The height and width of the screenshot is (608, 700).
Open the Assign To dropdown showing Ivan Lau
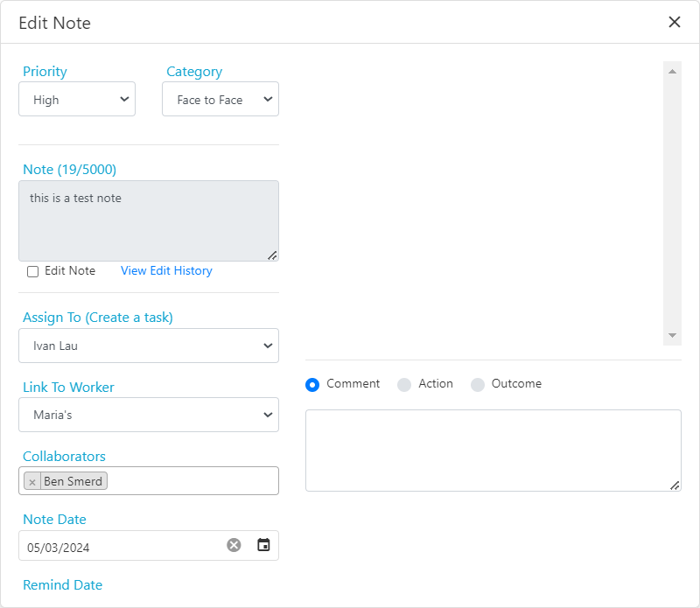(149, 346)
